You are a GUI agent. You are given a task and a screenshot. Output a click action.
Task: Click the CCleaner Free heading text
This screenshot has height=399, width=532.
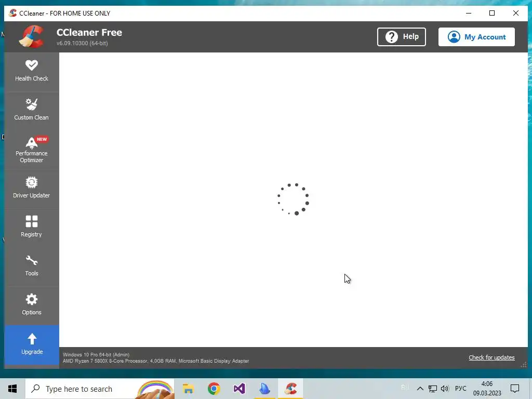89,33
